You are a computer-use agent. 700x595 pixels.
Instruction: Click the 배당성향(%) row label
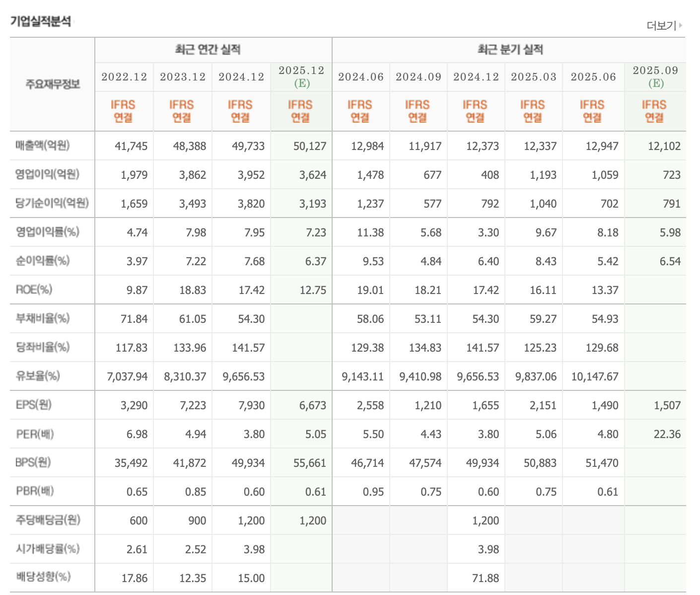point(43,577)
